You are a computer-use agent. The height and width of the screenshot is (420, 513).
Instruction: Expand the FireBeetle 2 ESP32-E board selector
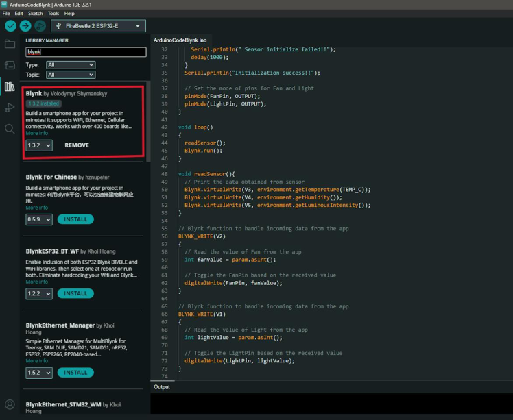tap(99, 26)
